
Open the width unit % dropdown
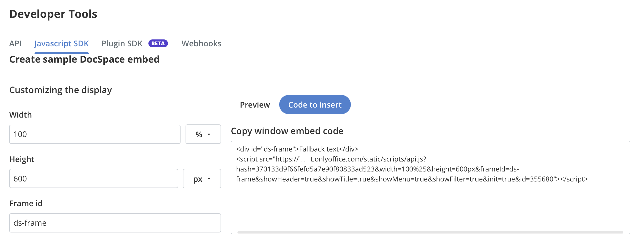(x=203, y=134)
